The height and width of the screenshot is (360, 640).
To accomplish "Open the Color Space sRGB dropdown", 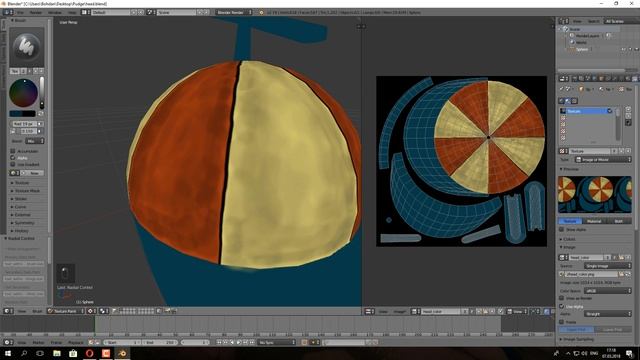I will (608, 291).
